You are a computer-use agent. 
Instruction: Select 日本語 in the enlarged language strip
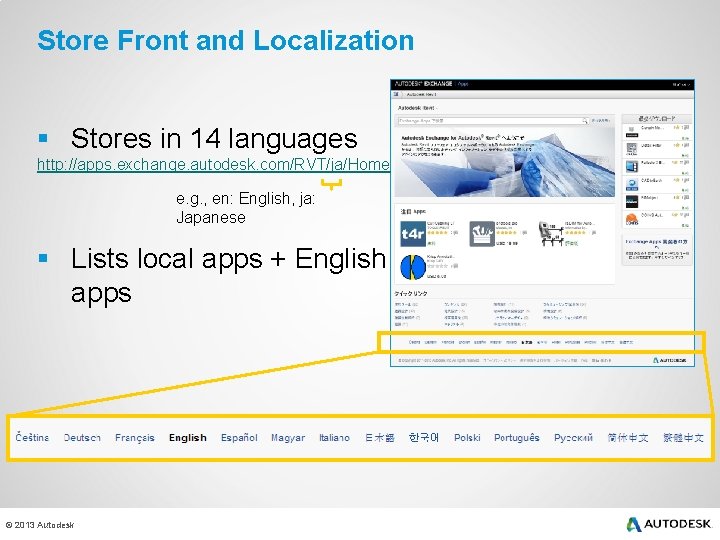380,438
